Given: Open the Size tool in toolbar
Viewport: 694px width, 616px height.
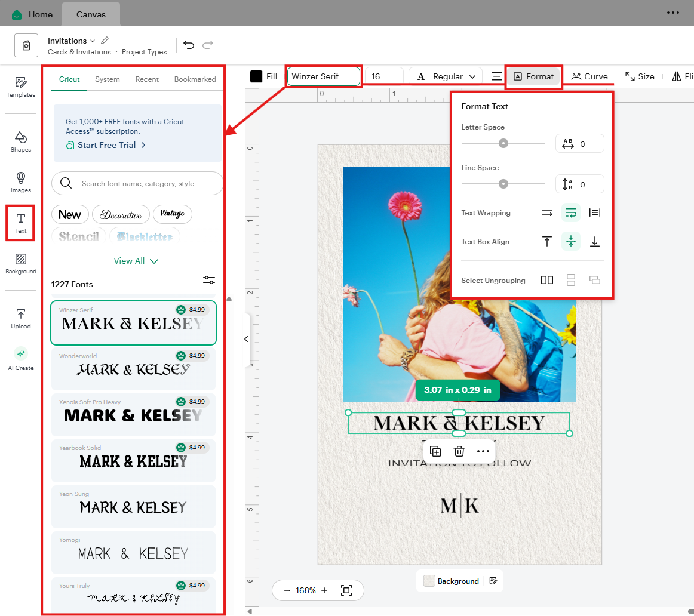Looking at the screenshot, I should pyautogui.click(x=640, y=76).
